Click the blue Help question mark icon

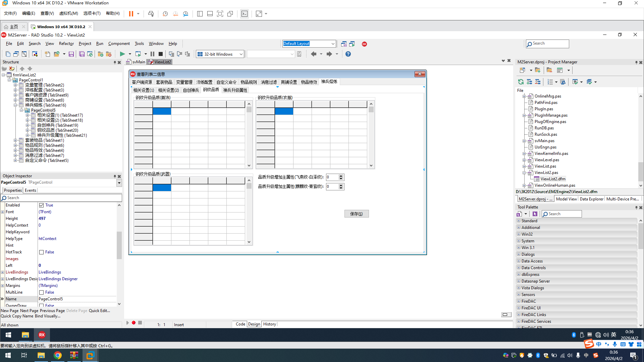pyautogui.click(x=348, y=54)
